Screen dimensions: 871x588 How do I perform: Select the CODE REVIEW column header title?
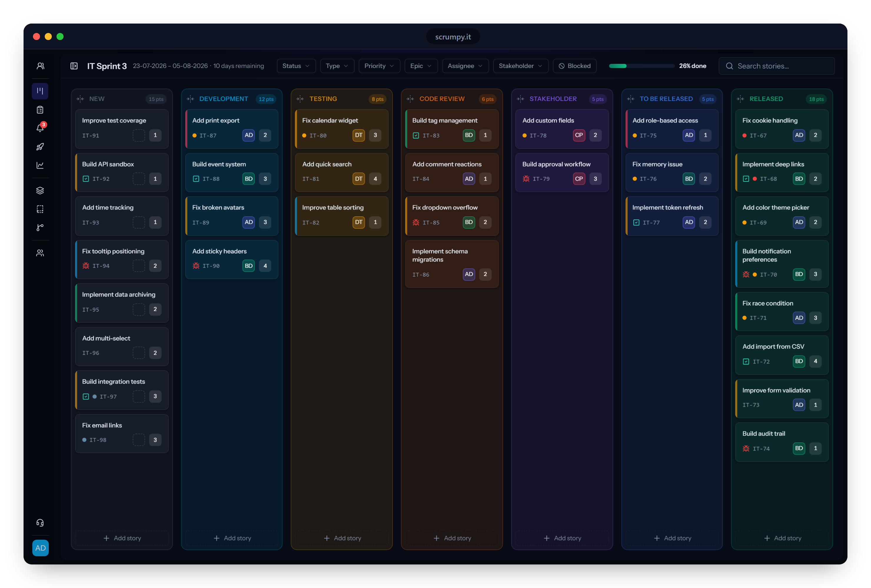pyautogui.click(x=442, y=99)
